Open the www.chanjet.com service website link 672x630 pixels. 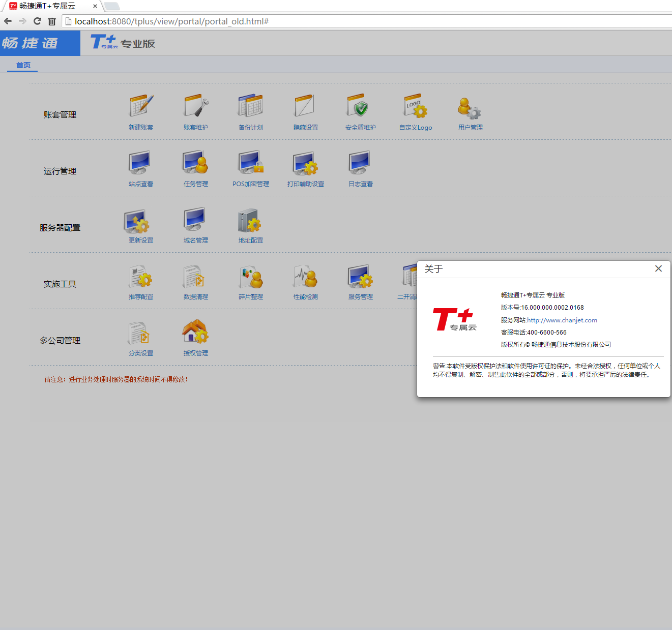coord(562,320)
